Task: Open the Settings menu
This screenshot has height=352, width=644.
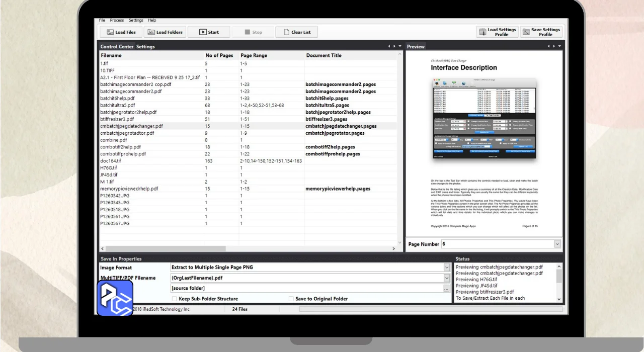Action: tap(136, 20)
